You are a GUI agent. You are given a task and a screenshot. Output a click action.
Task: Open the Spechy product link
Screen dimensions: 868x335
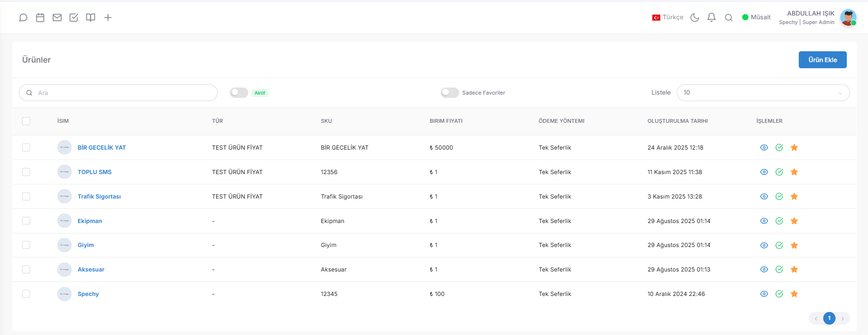[88, 294]
